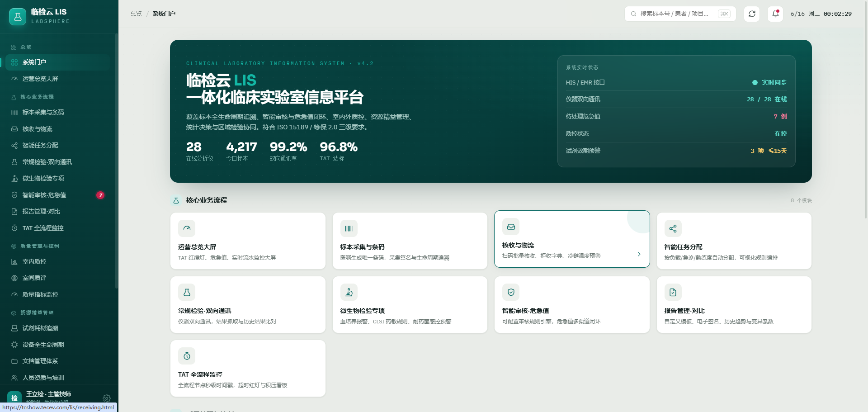The height and width of the screenshot is (412, 868).
Task: Click the 王立检 user avatar
Action: [x=14, y=398]
